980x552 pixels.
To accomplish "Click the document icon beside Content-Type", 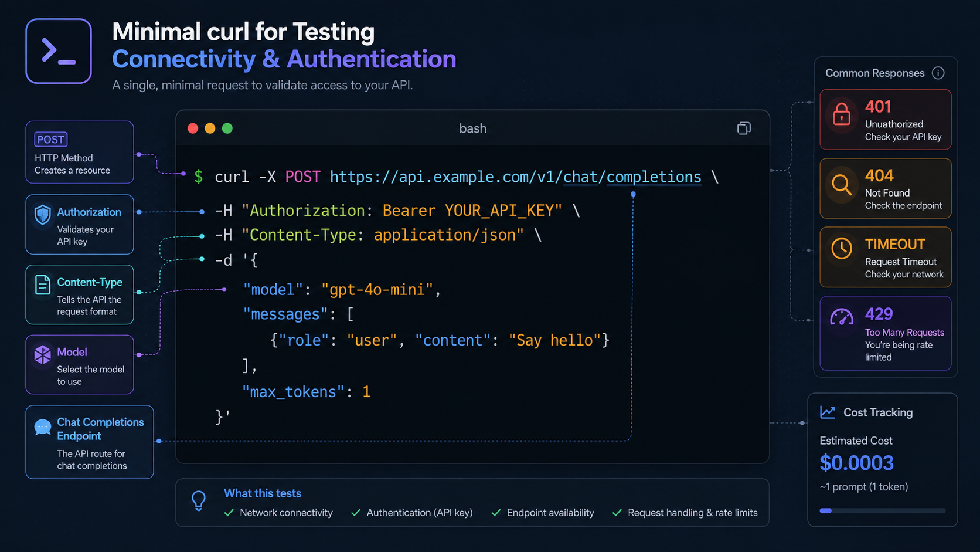I will [x=42, y=285].
